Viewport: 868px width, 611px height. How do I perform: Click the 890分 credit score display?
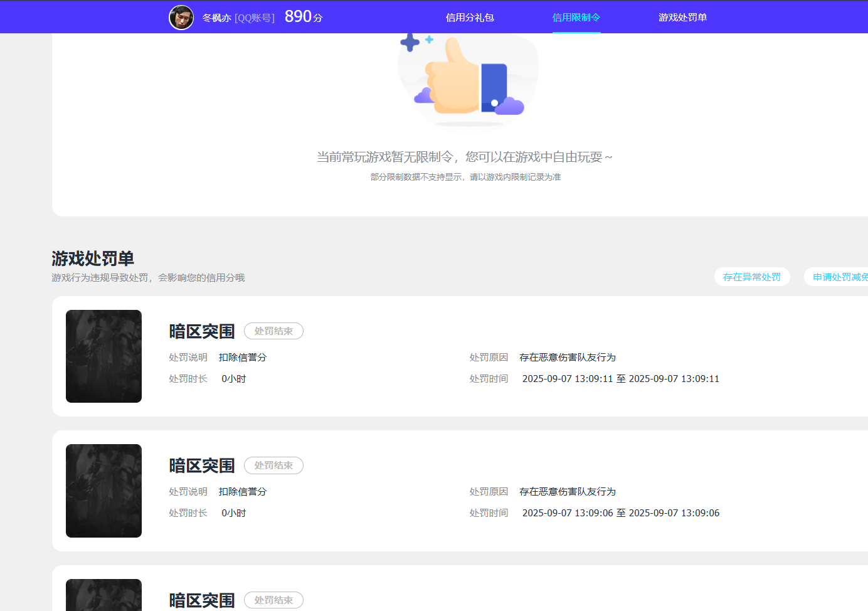(x=302, y=16)
